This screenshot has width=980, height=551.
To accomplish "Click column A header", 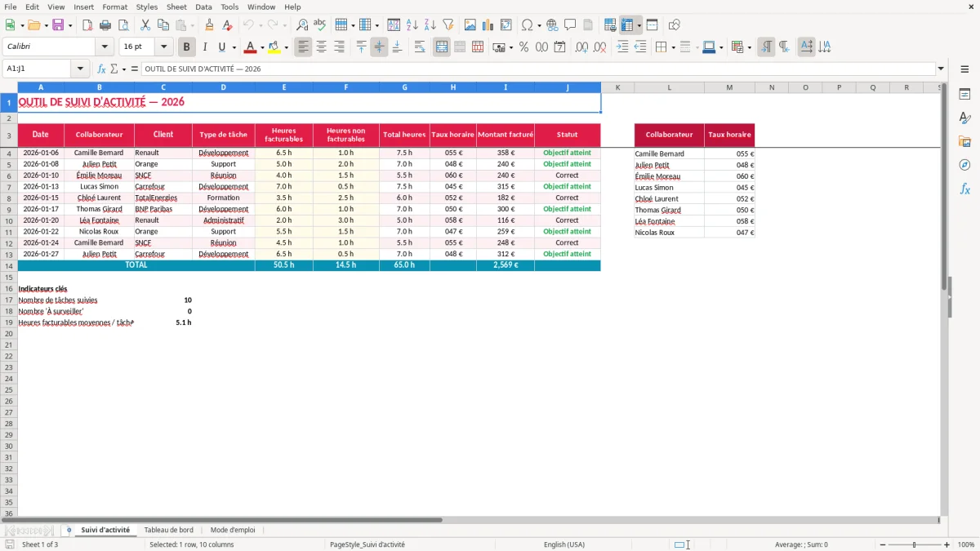I will 41,87.
